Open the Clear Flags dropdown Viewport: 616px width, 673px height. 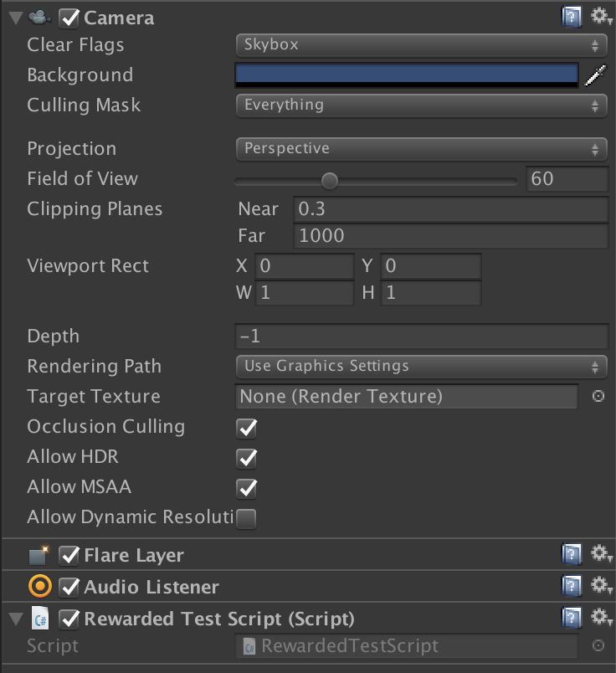[x=421, y=45]
